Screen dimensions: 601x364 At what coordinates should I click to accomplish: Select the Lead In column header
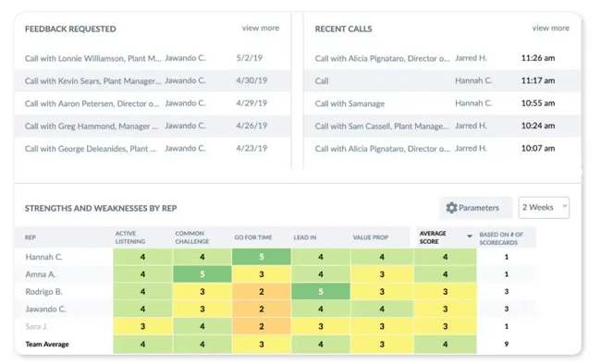tap(305, 237)
